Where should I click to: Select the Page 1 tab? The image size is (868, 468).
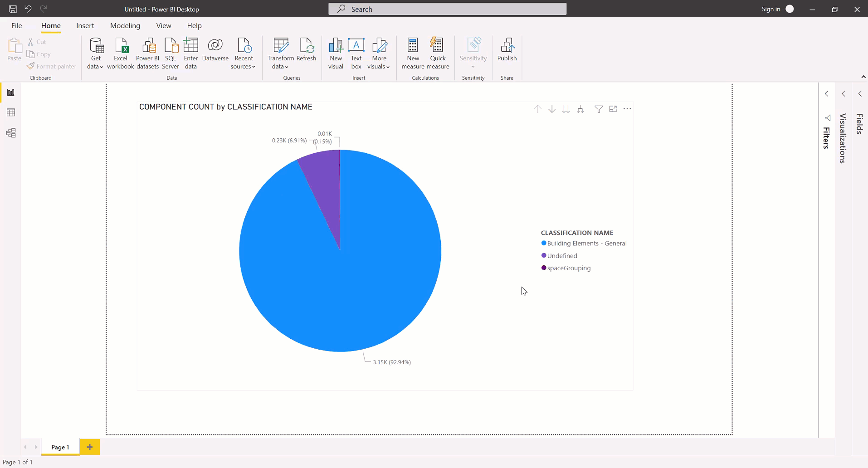60,447
